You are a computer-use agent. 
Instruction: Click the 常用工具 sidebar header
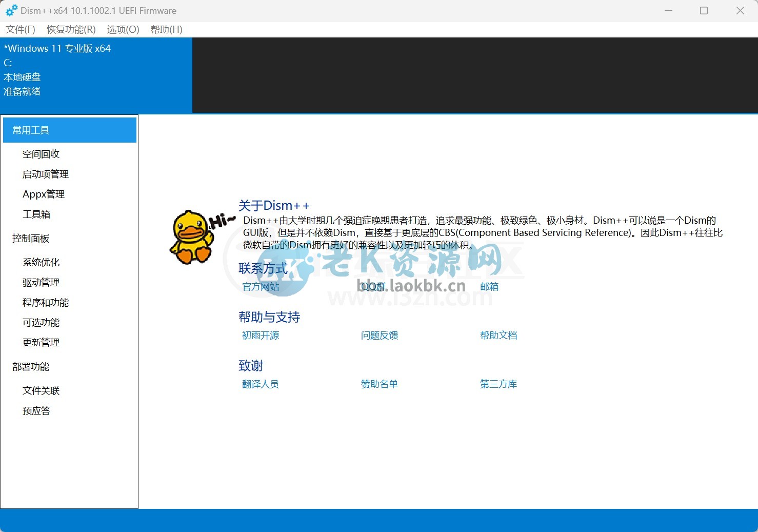(x=70, y=130)
